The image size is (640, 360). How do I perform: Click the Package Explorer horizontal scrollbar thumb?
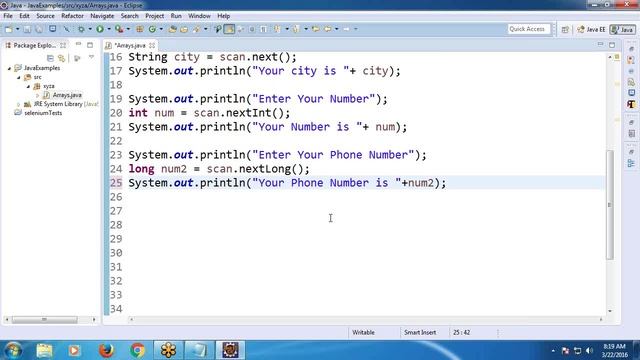(x=44, y=320)
